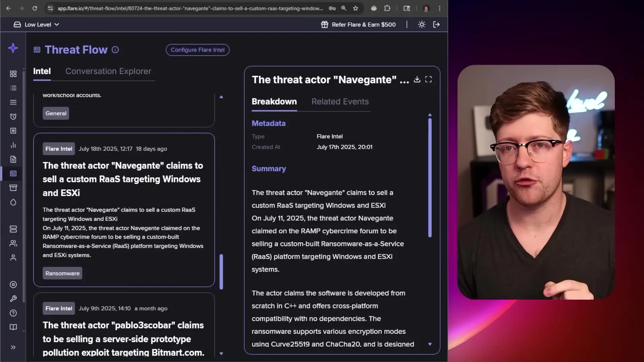The width and height of the screenshot is (644, 362).
Task: Click the Breakdown panel scrollbar thumb
Action: coord(430,178)
